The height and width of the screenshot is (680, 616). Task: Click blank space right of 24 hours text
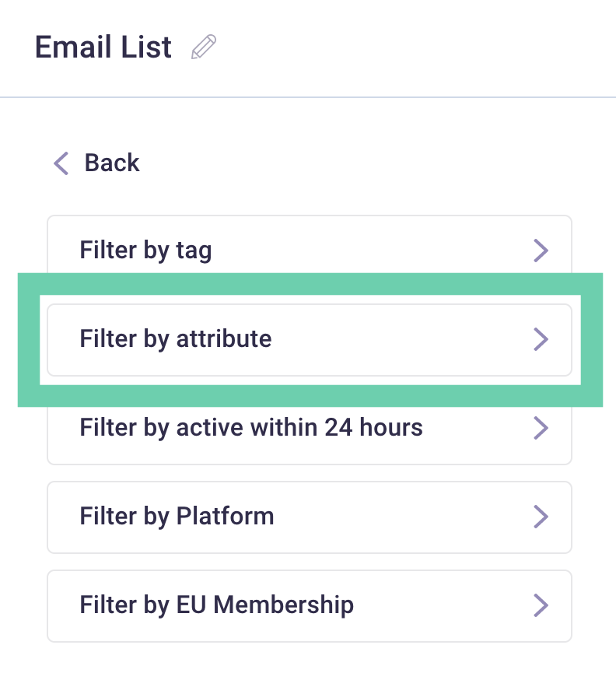coord(477,428)
